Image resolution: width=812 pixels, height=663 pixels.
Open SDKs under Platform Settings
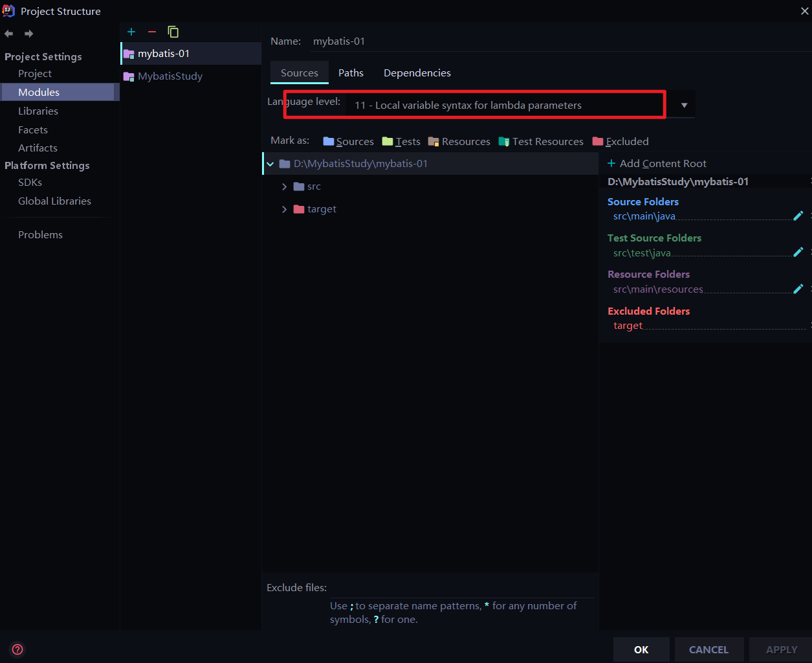click(x=30, y=183)
